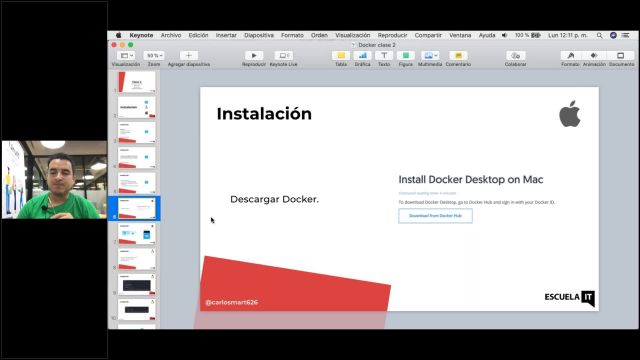Viewport: 640px width, 360px height.
Task: Open the Diapositiva menu
Action: pyautogui.click(x=259, y=36)
